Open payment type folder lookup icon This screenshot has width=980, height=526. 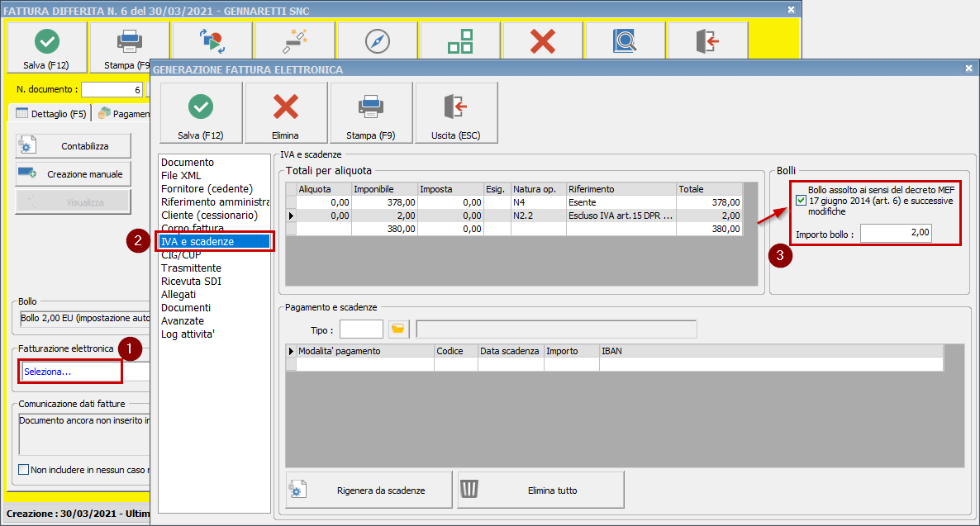point(397,329)
